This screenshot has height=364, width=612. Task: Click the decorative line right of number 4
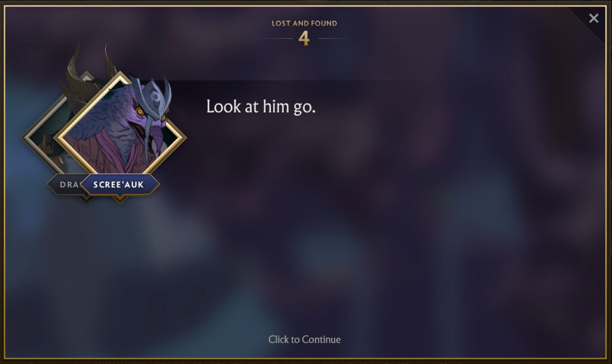tap(336, 39)
